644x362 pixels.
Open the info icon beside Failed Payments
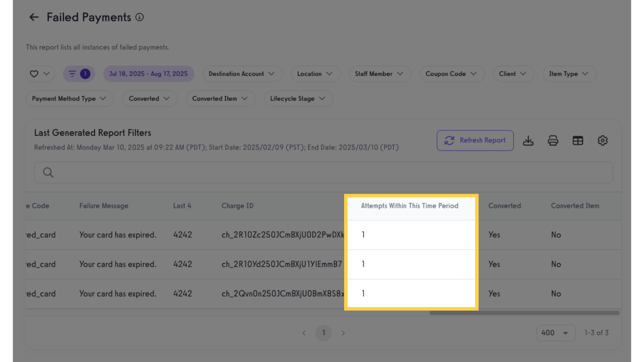pos(140,17)
